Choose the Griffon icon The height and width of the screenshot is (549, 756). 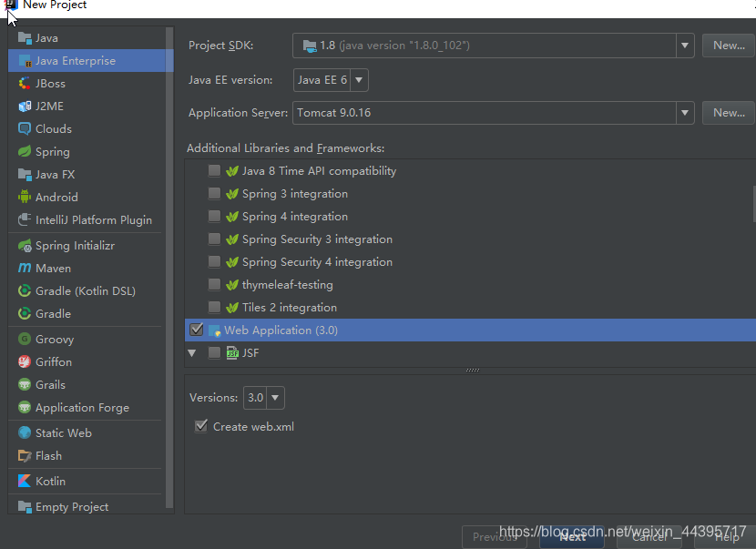point(24,361)
